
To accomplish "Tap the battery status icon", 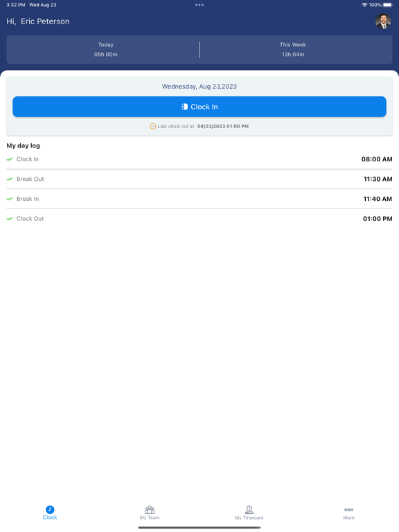I will click(x=388, y=5).
